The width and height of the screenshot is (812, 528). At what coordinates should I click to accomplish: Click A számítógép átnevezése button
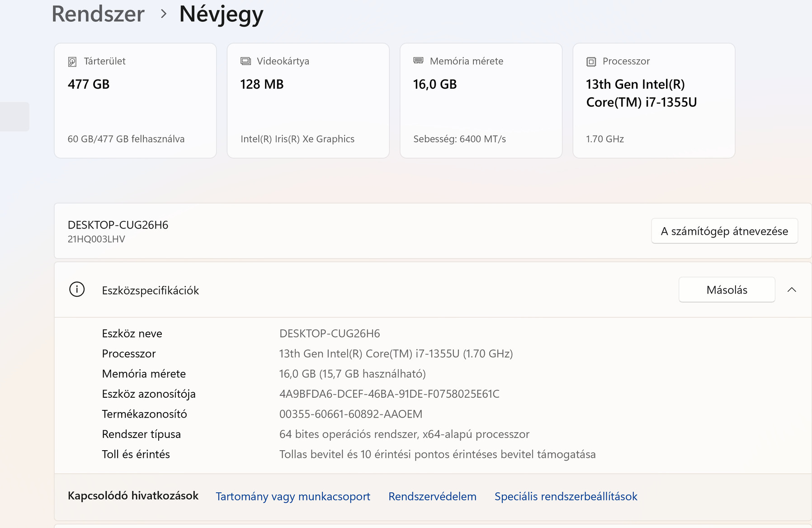coord(724,231)
